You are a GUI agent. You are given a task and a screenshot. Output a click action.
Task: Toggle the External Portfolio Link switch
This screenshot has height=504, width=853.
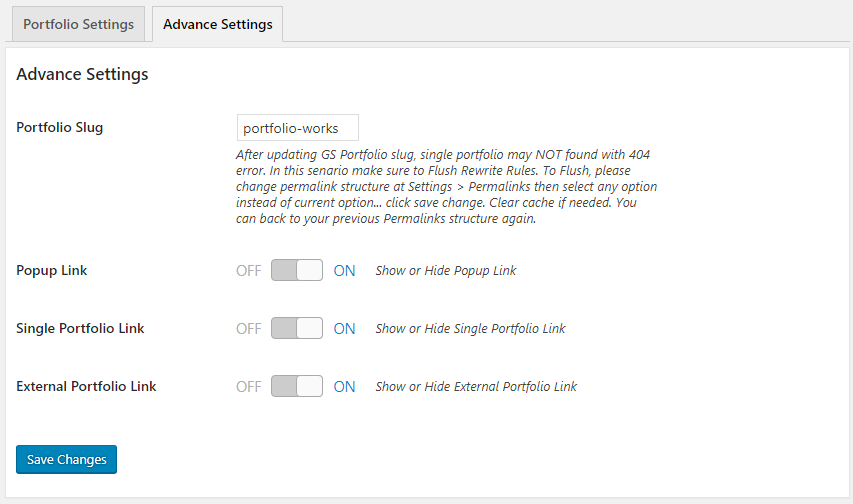(296, 386)
